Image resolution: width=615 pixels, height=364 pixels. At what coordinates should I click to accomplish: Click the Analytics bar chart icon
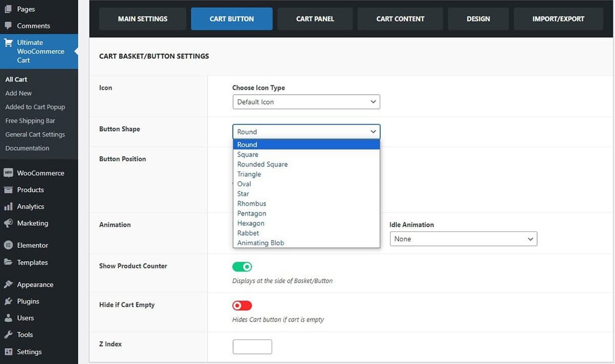(x=8, y=207)
